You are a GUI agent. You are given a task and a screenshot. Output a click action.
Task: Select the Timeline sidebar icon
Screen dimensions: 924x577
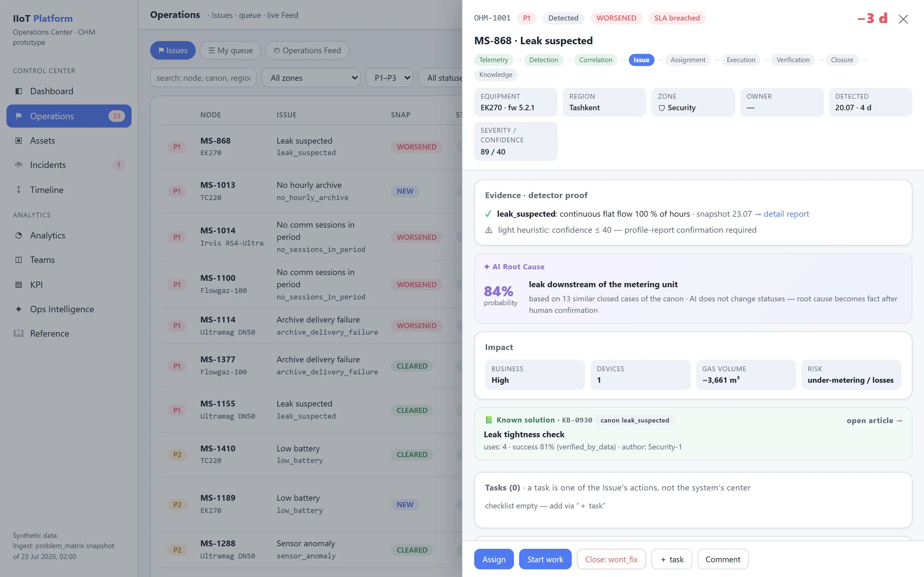pyautogui.click(x=18, y=190)
